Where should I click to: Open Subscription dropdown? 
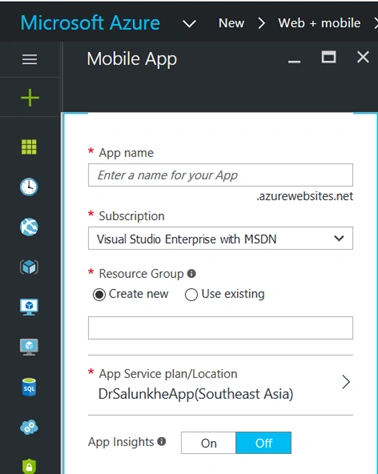click(220, 238)
